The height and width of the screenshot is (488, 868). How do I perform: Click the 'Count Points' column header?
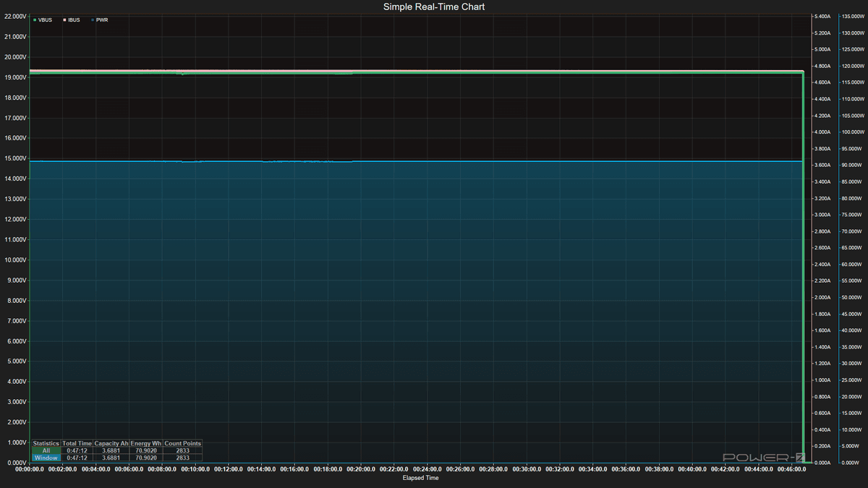coord(182,443)
